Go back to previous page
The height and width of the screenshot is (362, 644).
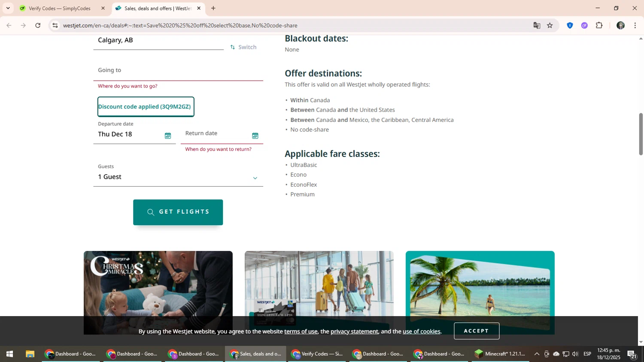(9, 25)
